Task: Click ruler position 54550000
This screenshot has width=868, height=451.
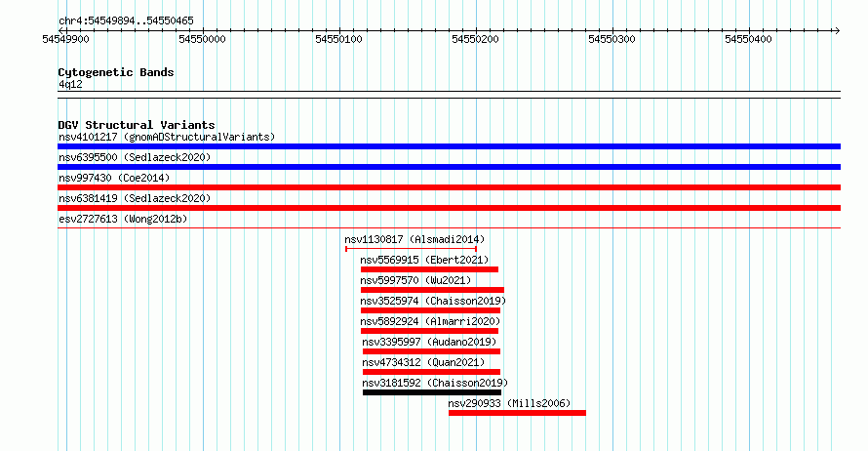Action: coord(202,39)
